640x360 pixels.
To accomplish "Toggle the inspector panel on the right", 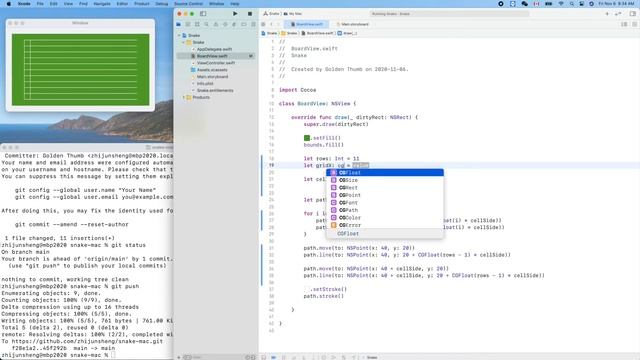I will click(x=633, y=14).
